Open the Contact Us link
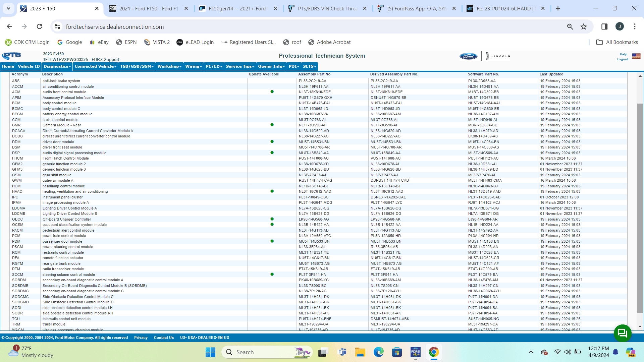The image size is (644, 362). (164, 338)
